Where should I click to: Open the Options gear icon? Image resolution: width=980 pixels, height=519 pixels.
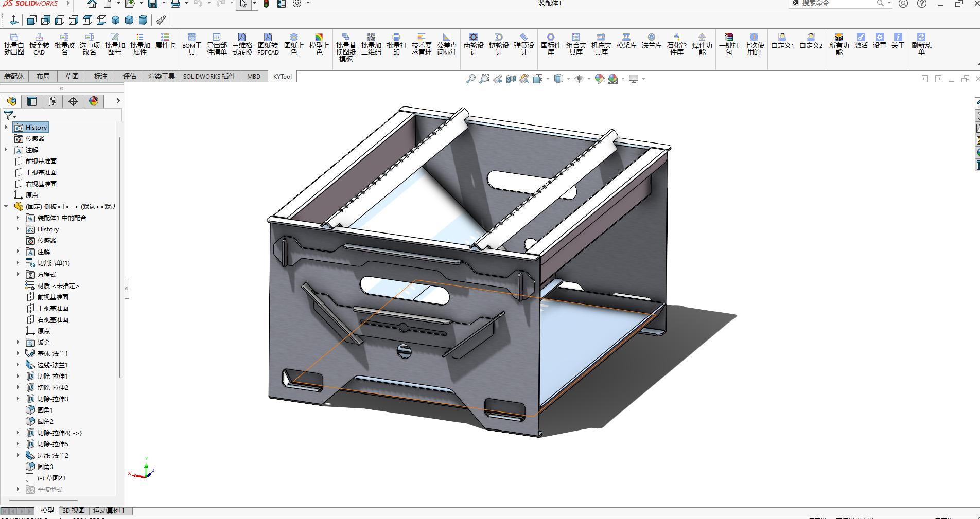coord(297,4)
